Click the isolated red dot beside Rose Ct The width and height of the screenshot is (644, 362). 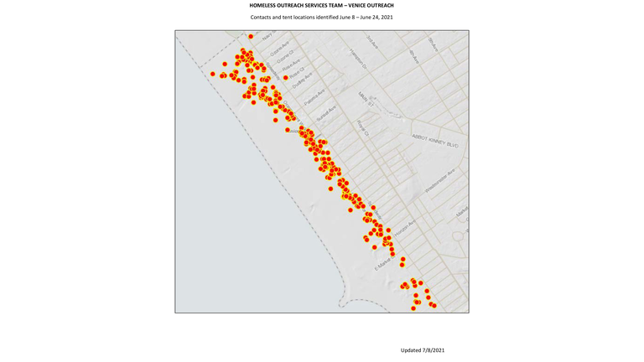[x=286, y=78]
